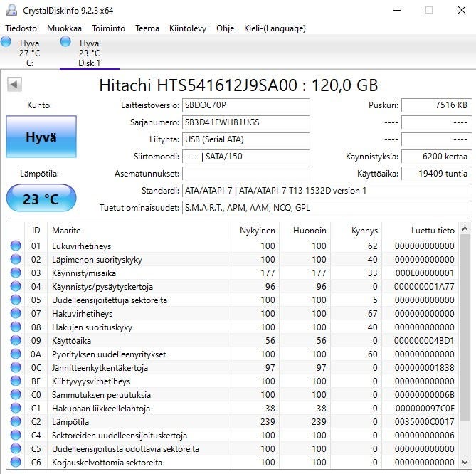Select the Lukuvirhetiheys attribute name
This screenshot has width=476, height=474.
[81, 246]
